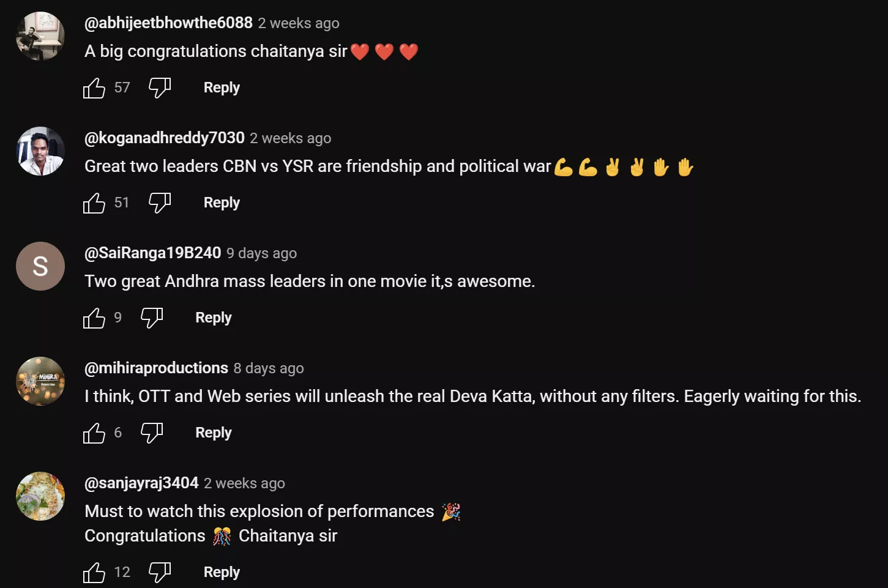This screenshot has height=588, width=888.
Task: Dislike @sanjayraj3404's congratulations comment
Action: tap(159, 572)
